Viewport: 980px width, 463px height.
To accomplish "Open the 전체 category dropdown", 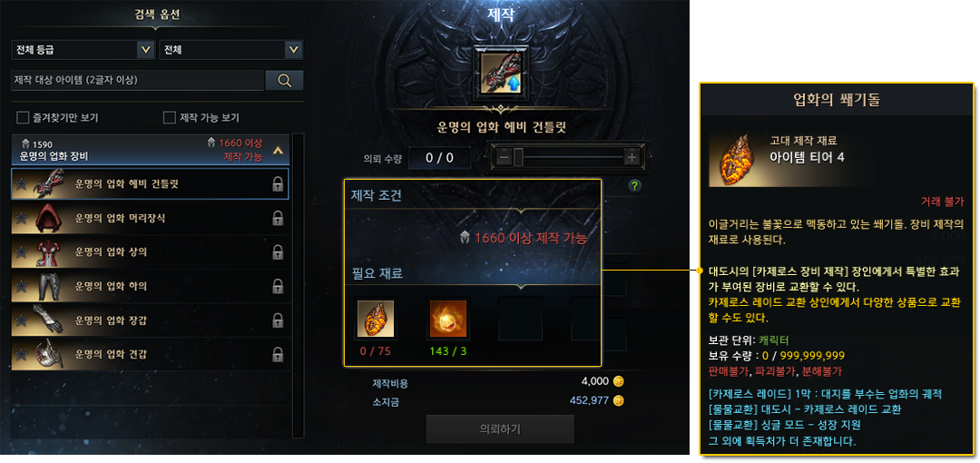I will [231, 49].
